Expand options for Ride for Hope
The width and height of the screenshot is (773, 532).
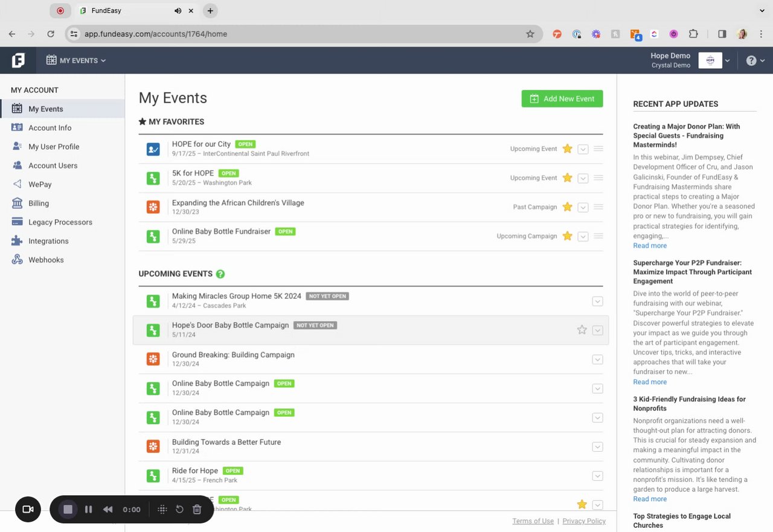point(597,476)
